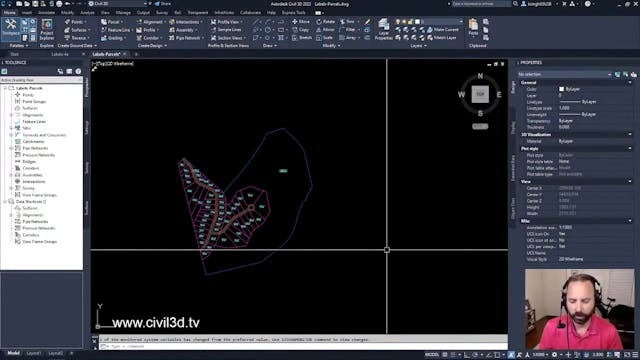Expand Sites node in Toolspace tree
Viewport: 640px width, 360px height.
[11, 128]
